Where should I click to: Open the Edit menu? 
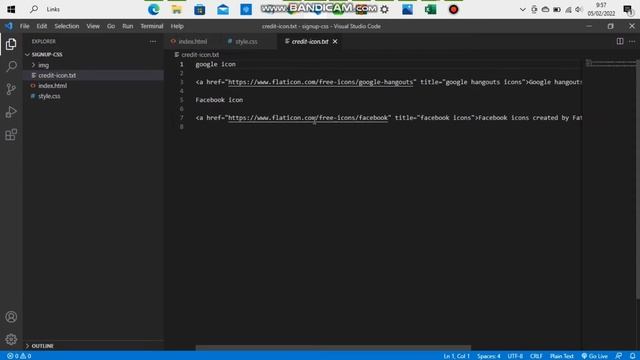click(42, 26)
